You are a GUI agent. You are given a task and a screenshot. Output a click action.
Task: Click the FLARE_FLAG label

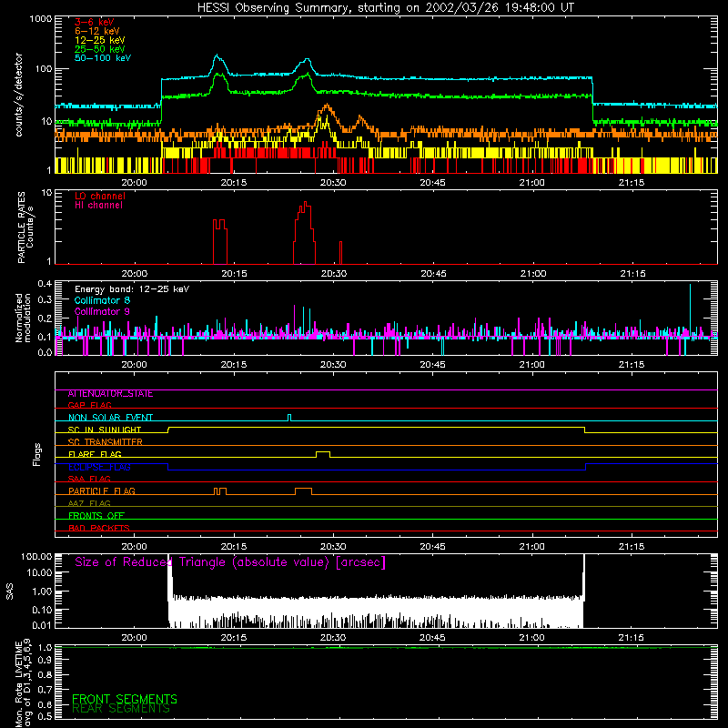(95, 454)
